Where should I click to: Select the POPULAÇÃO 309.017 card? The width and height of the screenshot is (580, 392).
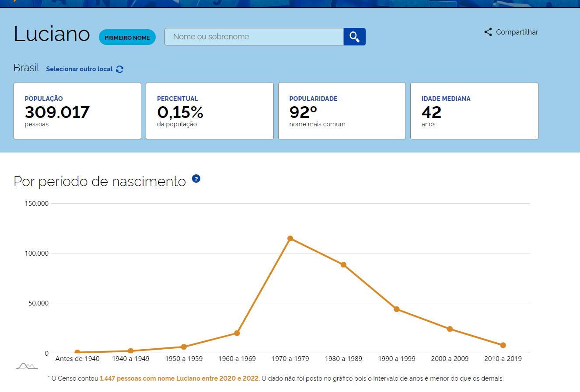[x=77, y=111]
